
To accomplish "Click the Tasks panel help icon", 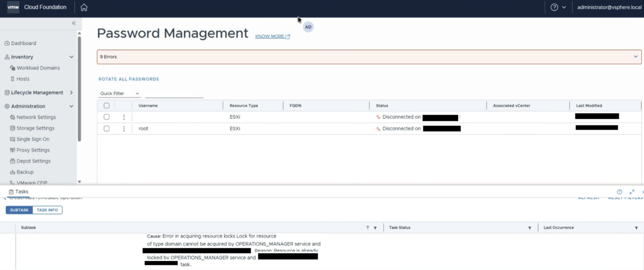I will click(620, 192).
